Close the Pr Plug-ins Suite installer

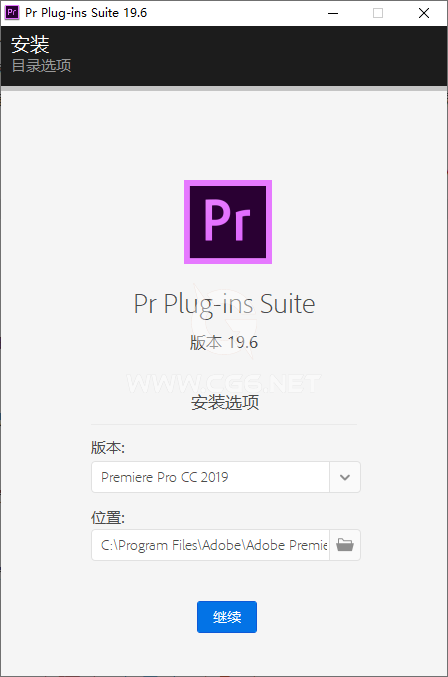(424, 13)
